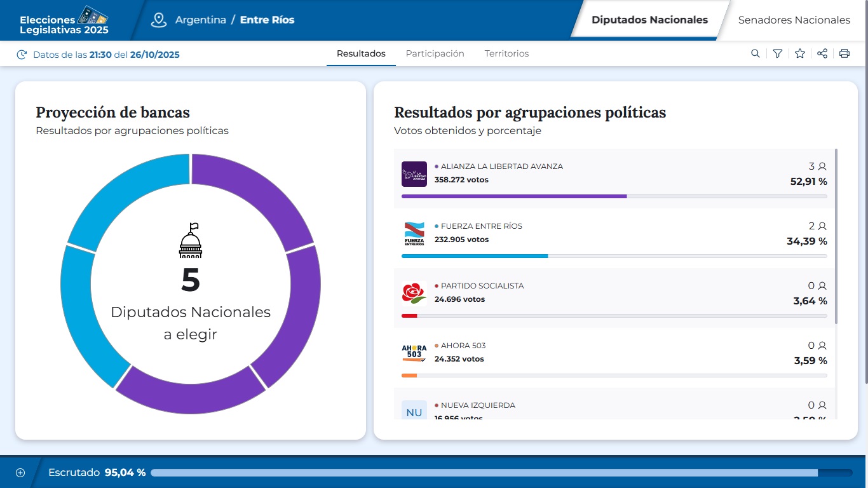Screen dimensions: 868x488
Task: Open the search icon in the toolbar
Action: (x=755, y=53)
